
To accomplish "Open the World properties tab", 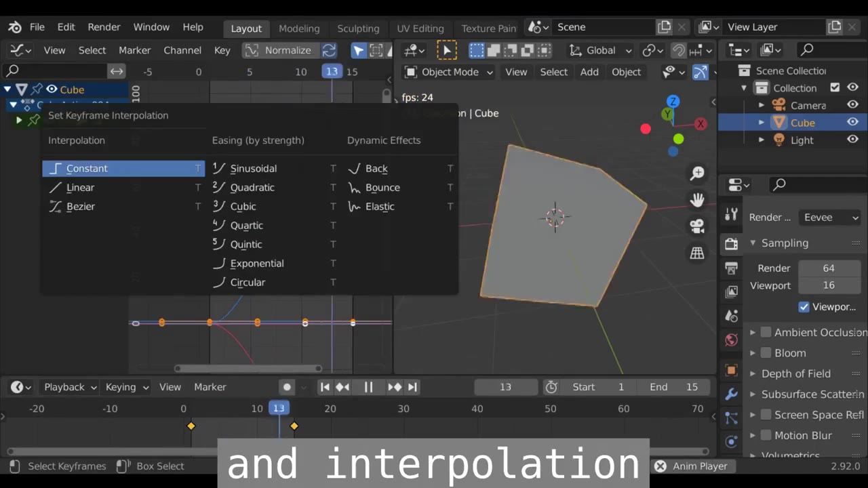I will tap(731, 340).
